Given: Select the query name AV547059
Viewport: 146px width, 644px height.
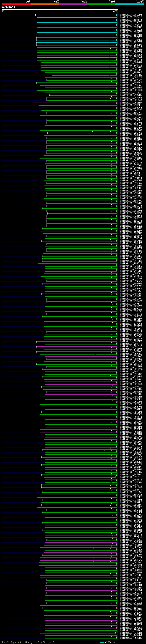Looking at the screenshot, I should point(8,7).
